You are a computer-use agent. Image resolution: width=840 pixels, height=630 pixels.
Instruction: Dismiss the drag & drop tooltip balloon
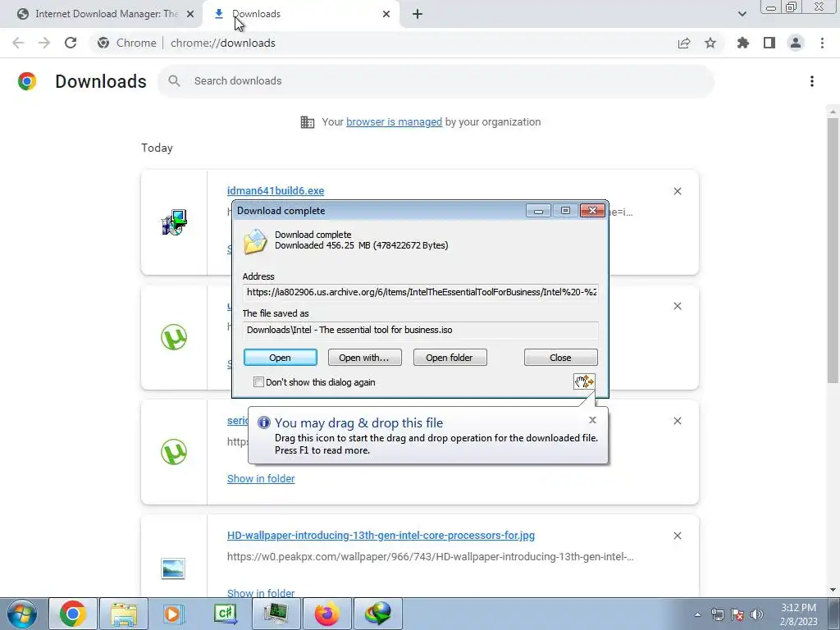tap(592, 420)
